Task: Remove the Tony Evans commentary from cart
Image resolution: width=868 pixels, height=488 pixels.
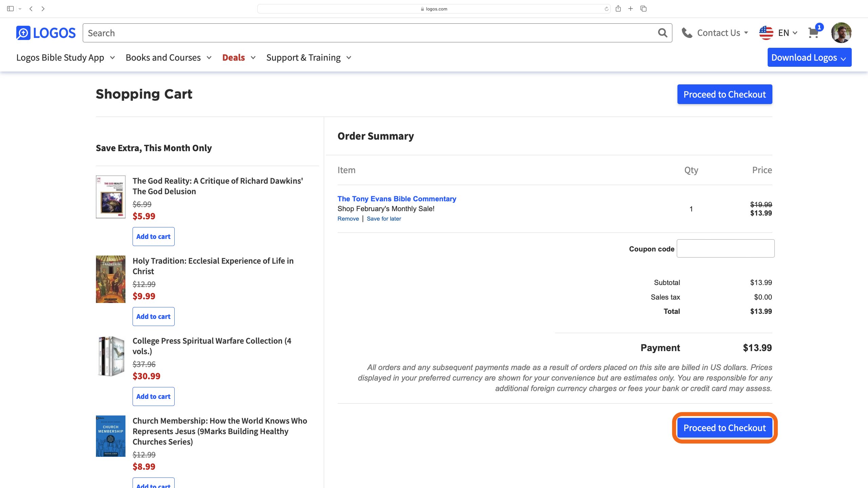Action: coord(348,219)
